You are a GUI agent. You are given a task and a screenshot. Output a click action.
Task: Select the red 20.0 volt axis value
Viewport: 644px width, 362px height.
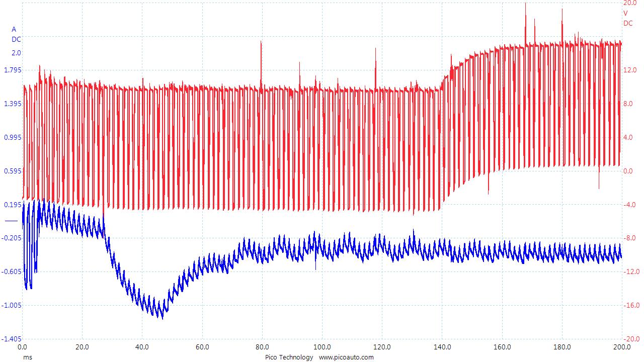click(x=630, y=3)
